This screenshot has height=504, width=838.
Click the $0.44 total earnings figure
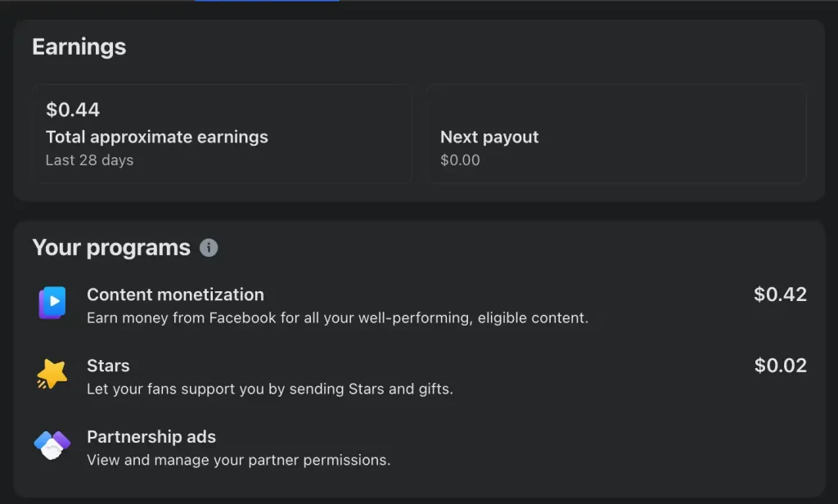(73, 110)
